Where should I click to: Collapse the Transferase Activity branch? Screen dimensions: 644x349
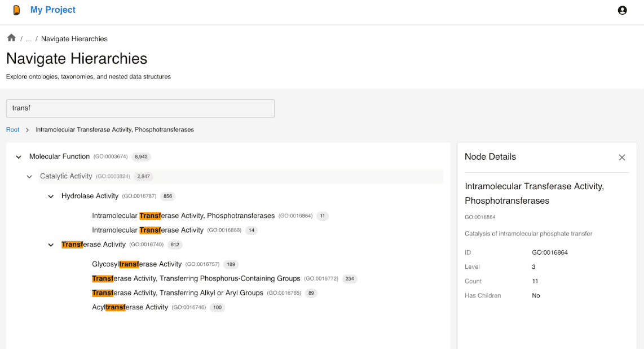point(51,245)
